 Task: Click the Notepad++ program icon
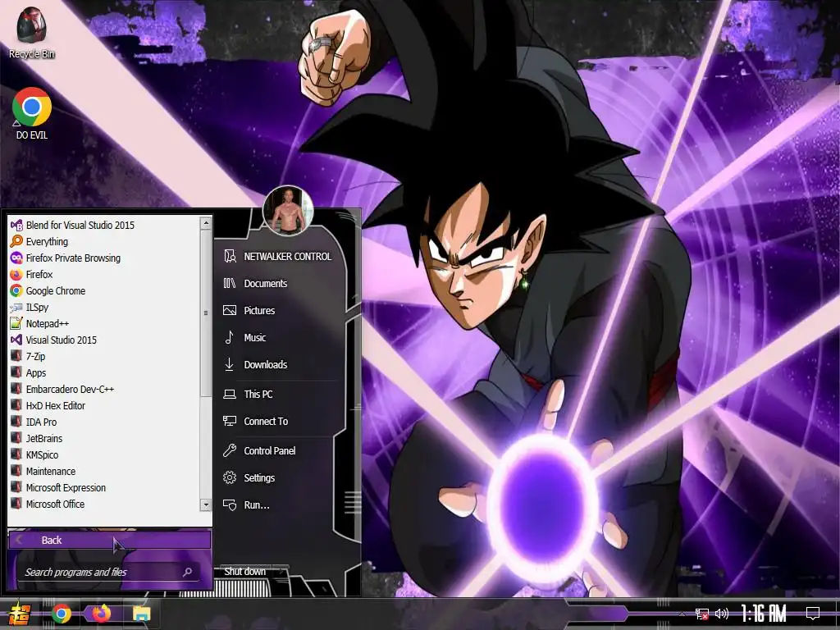click(x=16, y=323)
